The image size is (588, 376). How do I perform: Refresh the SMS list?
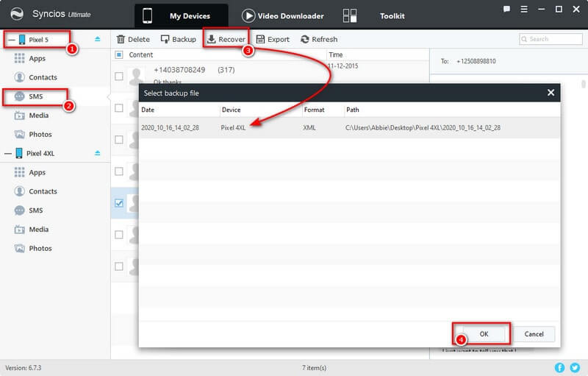[319, 39]
